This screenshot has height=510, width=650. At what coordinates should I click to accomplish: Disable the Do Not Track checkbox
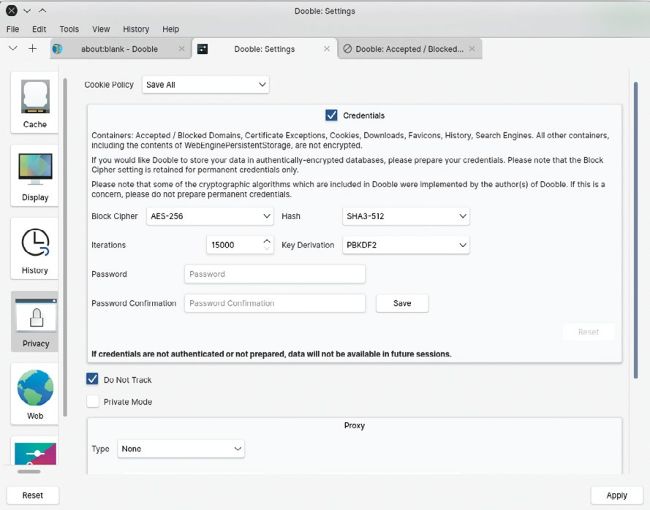point(93,380)
